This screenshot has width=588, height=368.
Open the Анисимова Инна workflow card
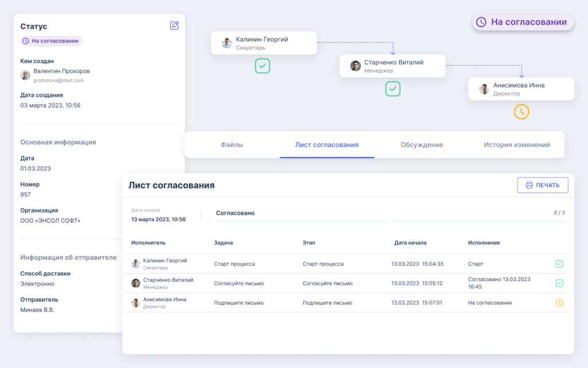point(521,89)
